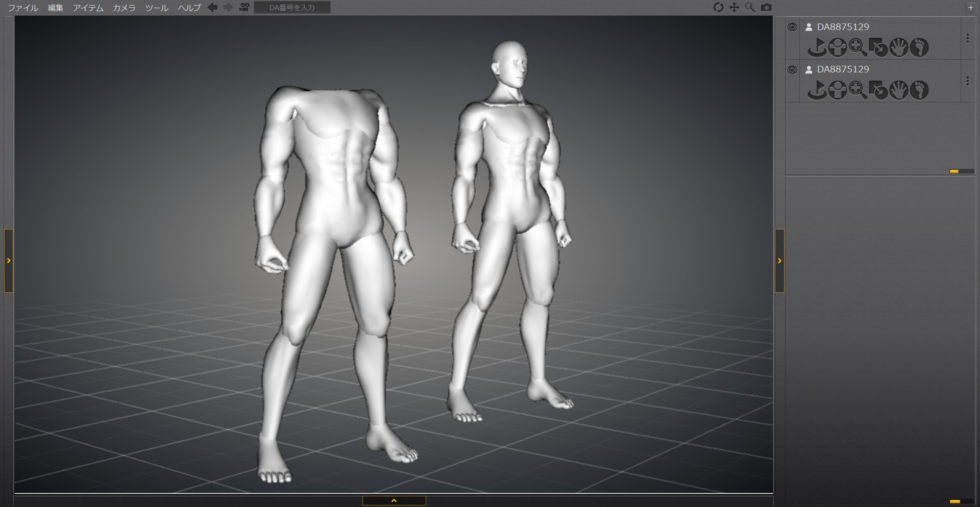The width and height of the screenshot is (980, 507).
Task: Click the camera snapshot icon in top toolbar
Action: point(766,8)
